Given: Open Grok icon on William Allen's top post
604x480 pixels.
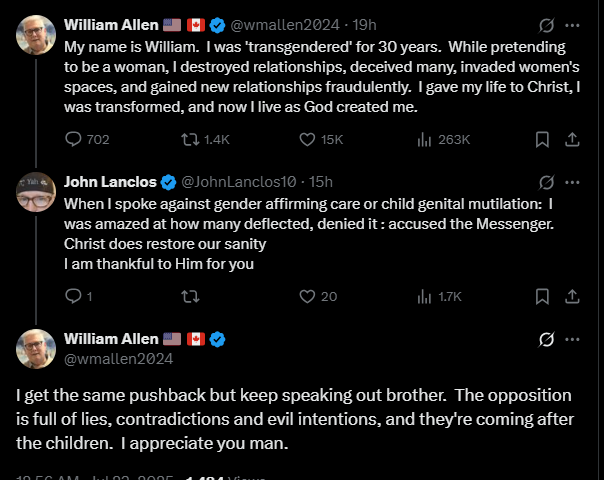Looking at the screenshot, I should (x=547, y=25).
